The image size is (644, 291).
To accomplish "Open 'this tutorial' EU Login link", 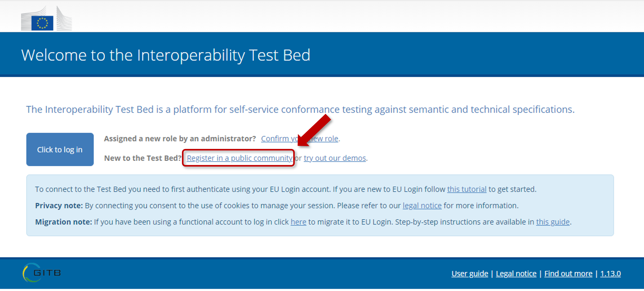I will [x=467, y=189].
